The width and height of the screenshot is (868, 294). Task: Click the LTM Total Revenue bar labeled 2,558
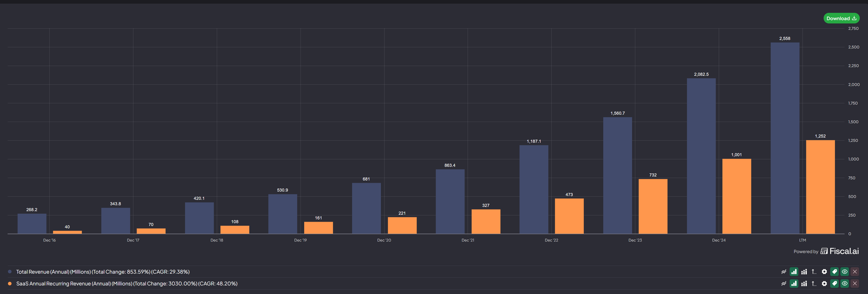785,139
